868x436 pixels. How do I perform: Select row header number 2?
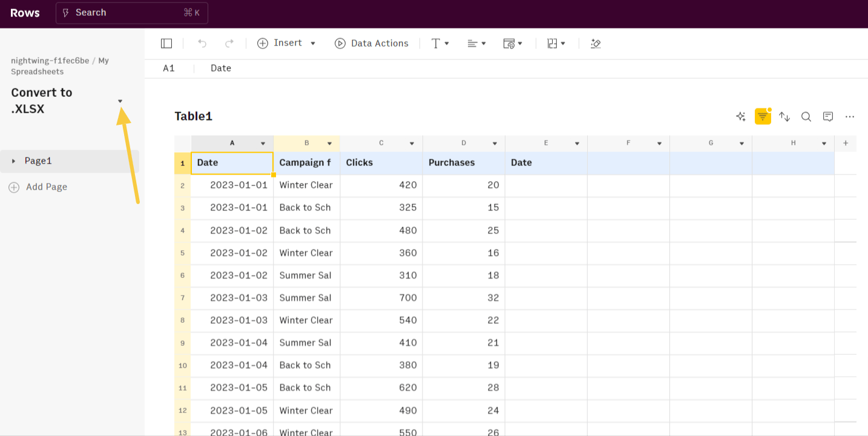click(x=182, y=185)
